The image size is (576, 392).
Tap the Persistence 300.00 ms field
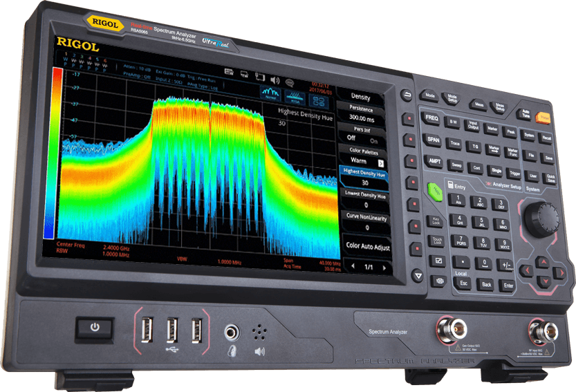tap(362, 115)
